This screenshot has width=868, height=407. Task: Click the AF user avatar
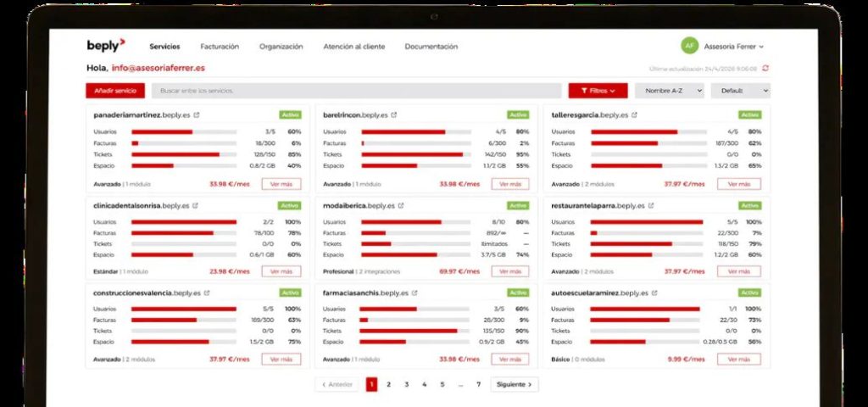[x=689, y=47]
